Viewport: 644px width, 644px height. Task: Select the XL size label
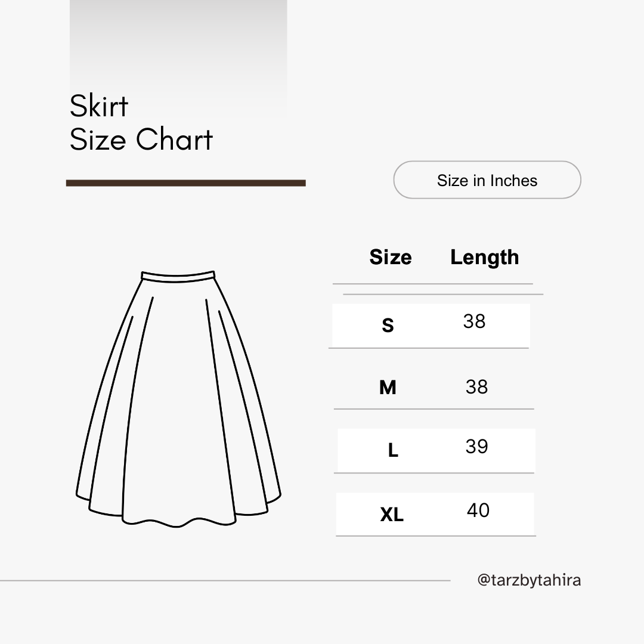(x=392, y=514)
